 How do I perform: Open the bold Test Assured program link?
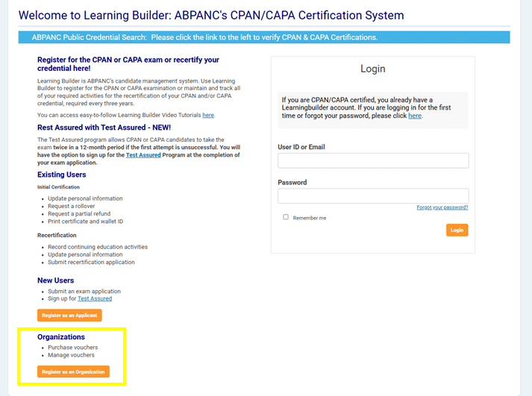[143, 155]
